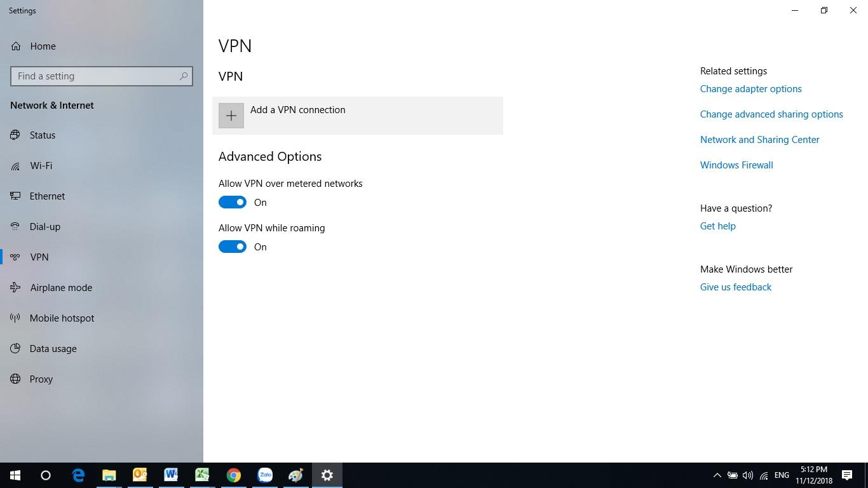Click Give us feedback

[735, 287]
